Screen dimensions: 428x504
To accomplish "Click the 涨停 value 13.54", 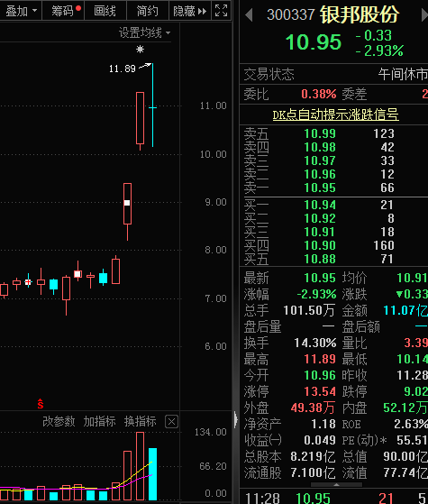I will coord(320,391).
